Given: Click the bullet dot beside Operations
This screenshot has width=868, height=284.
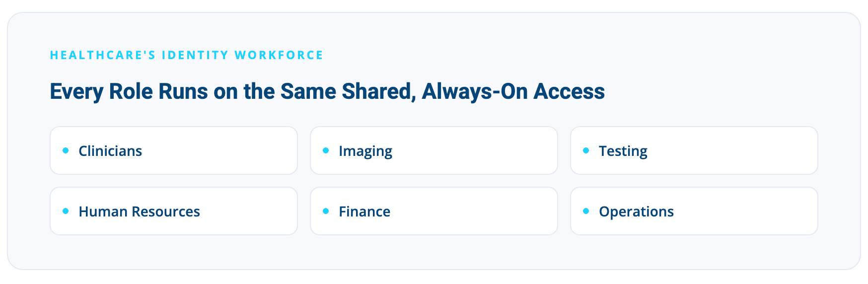Looking at the screenshot, I should click(x=586, y=211).
